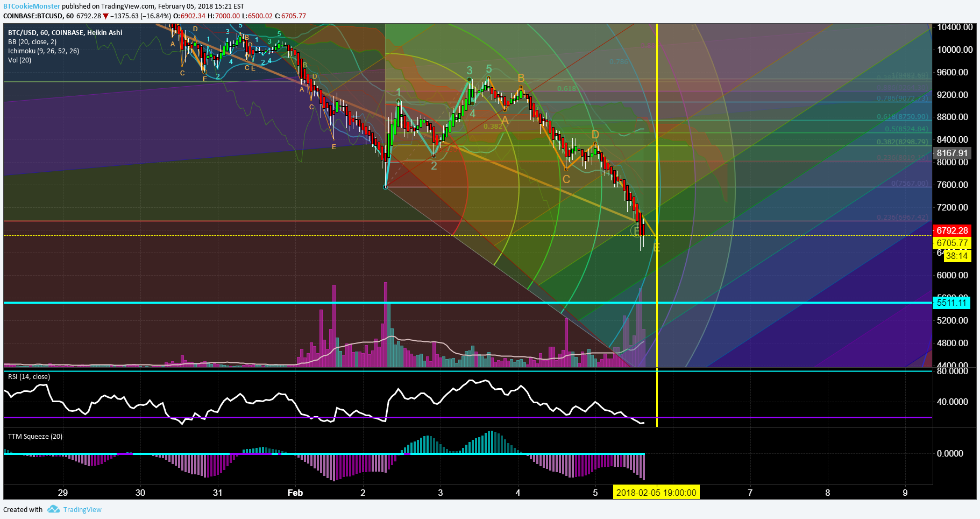Click the 0.382 Fibonacci arc label
This screenshot has height=519, width=980.
(493, 126)
